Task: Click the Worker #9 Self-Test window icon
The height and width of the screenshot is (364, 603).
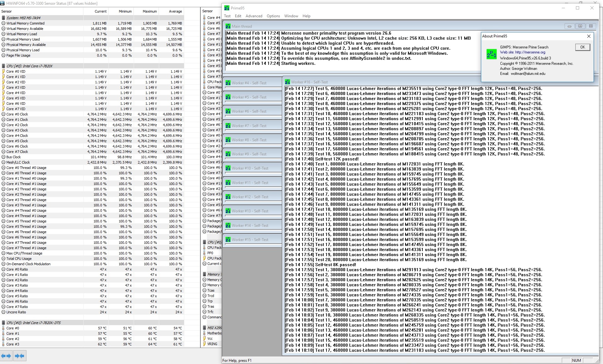Action: pyautogui.click(x=228, y=154)
